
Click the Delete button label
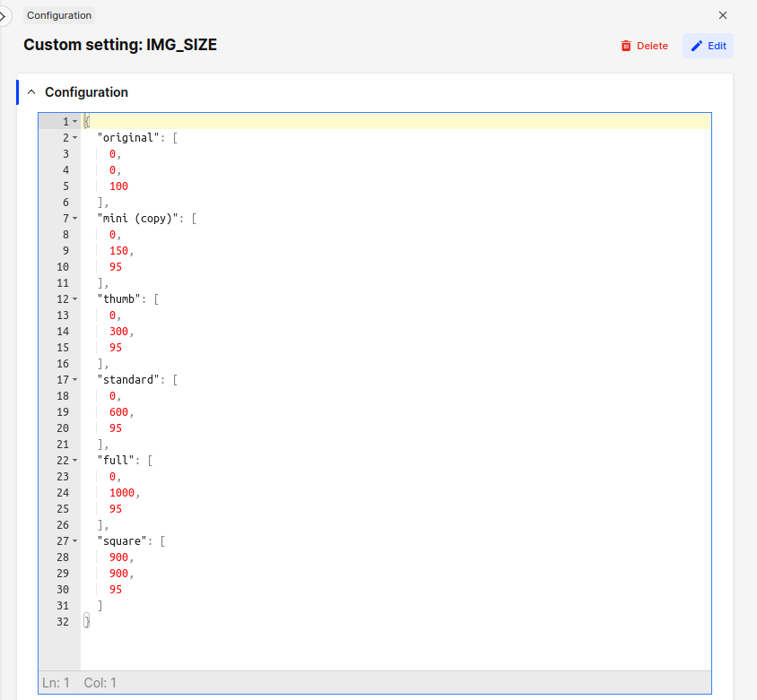pos(652,46)
